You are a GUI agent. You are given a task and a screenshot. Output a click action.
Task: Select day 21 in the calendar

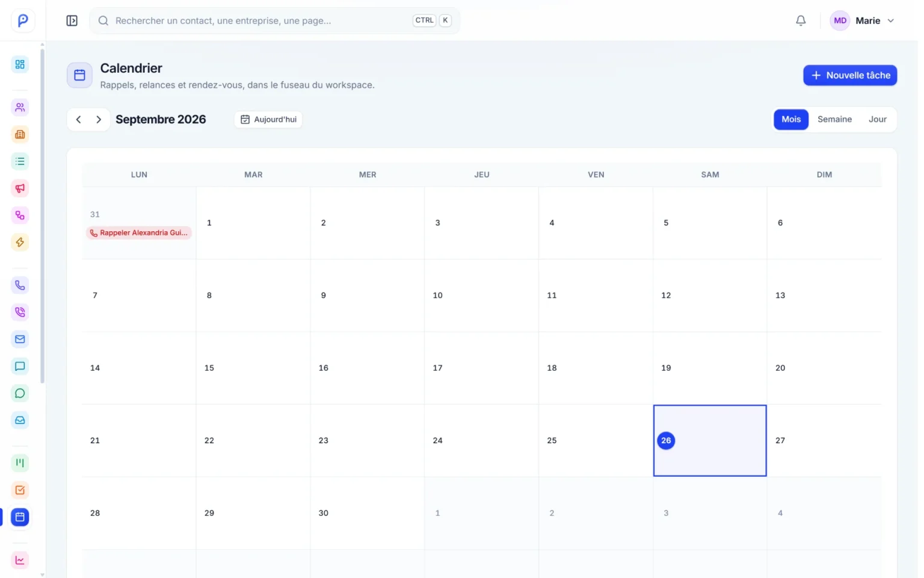tap(139, 441)
